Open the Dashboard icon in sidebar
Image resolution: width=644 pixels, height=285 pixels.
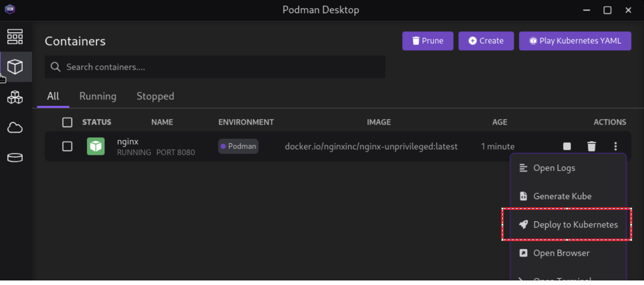tap(15, 36)
